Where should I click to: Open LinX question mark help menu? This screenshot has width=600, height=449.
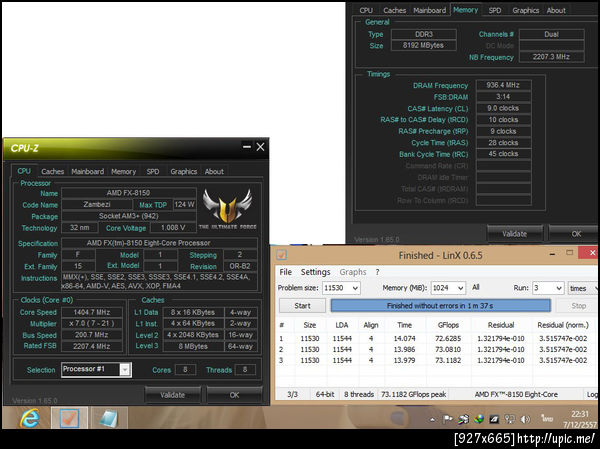click(x=377, y=272)
